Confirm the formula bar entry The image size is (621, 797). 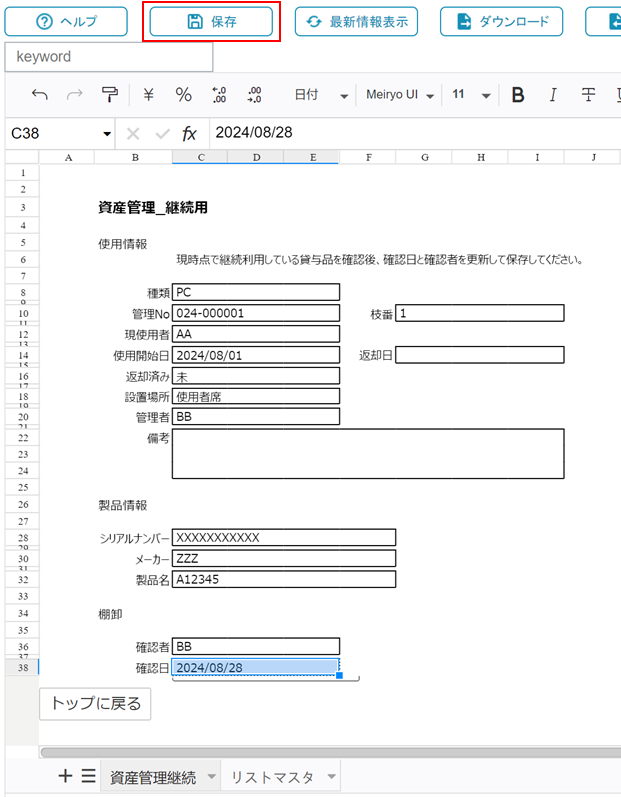point(163,134)
